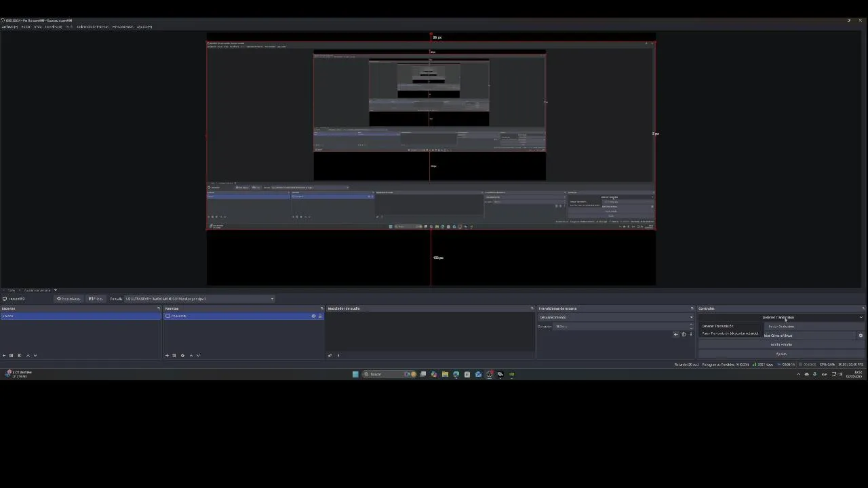Undock the Fuentes panel with float icon
The image size is (868, 488).
tap(322, 308)
